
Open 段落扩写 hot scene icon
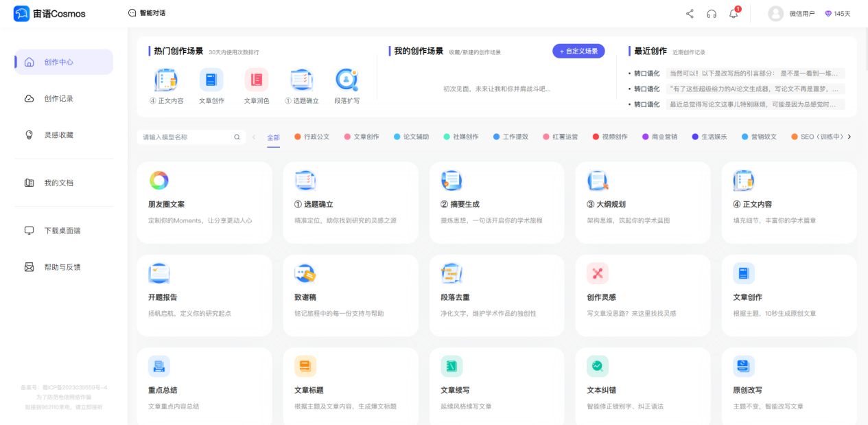coord(347,80)
